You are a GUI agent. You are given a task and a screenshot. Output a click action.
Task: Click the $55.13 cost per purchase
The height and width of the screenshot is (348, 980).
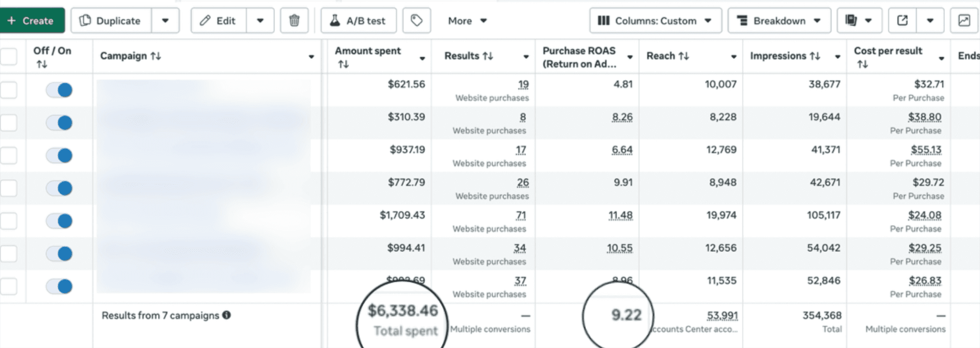(x=926, y=150)
